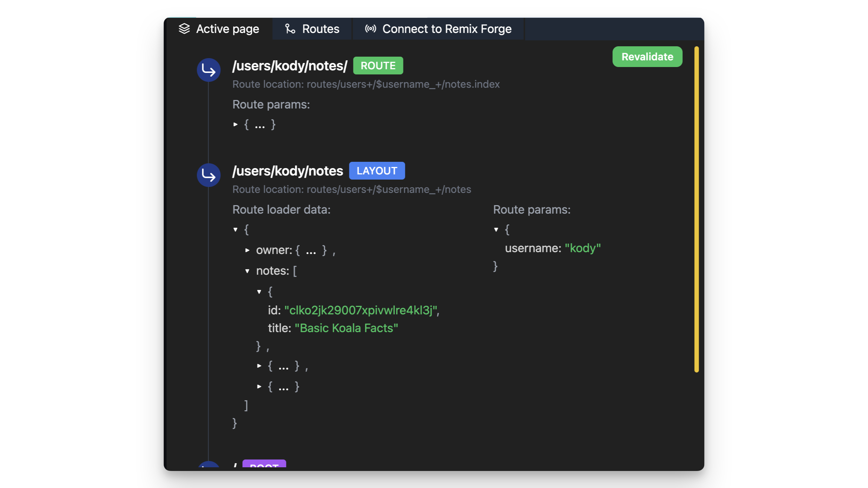Viewport: 868px width, 488px height.
Task: Click the Revalidate button
Action: [647, 57]
